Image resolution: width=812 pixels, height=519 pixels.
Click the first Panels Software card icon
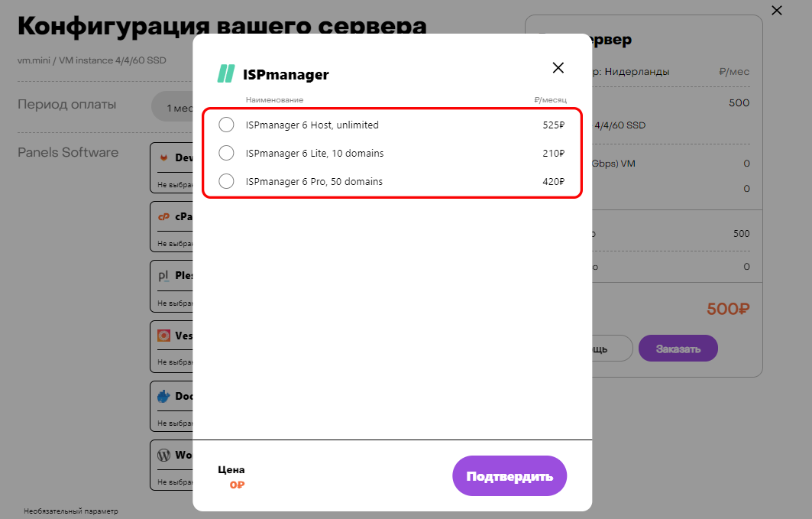[163, 157]
